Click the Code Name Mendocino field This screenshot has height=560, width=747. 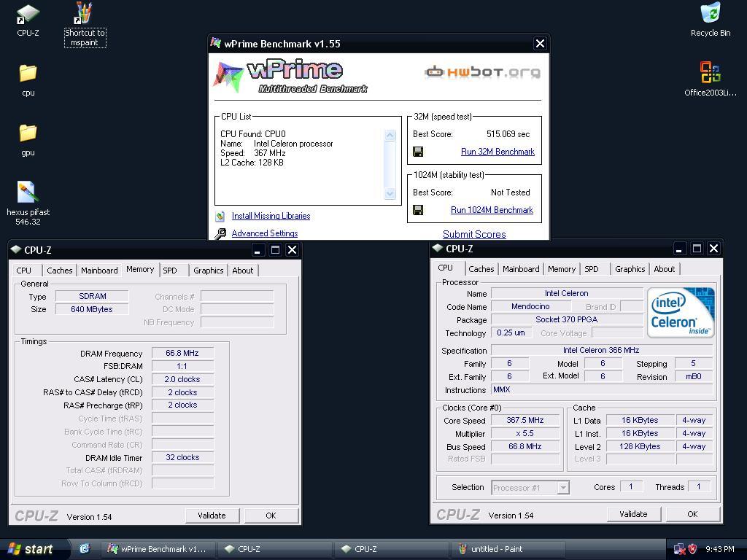tap(530, 307)
